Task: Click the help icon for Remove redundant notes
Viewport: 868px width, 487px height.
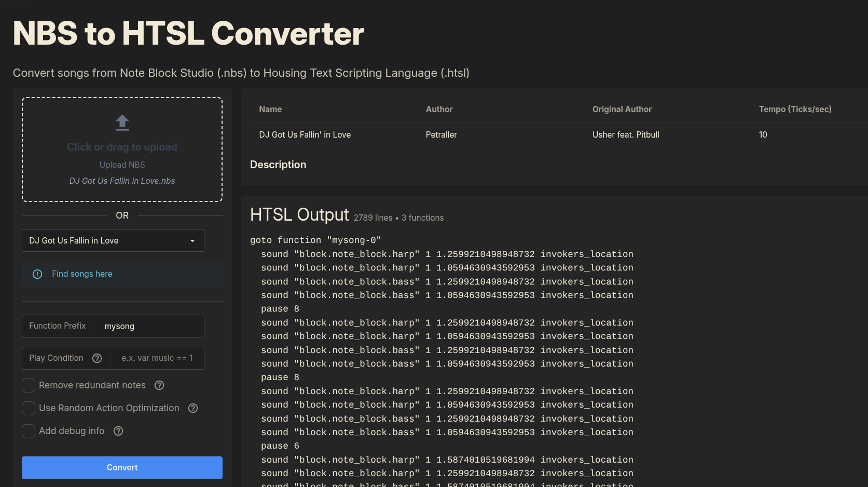Action: click(x=159, y=385)
